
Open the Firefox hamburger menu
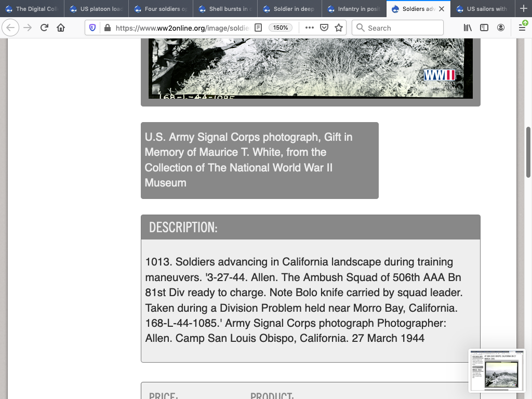(522, 28)
